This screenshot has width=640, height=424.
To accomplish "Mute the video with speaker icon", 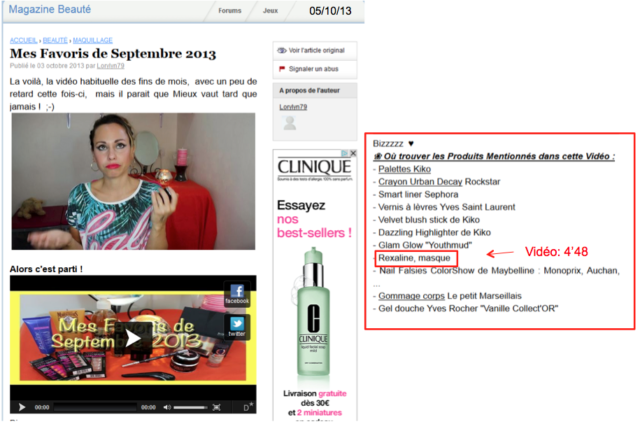I will pyautogui.click(x=167, y=407).
